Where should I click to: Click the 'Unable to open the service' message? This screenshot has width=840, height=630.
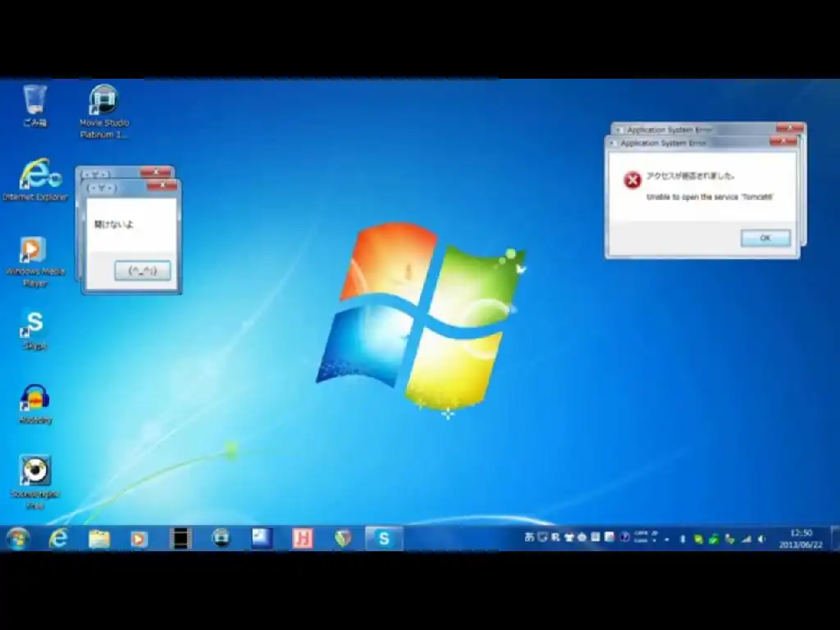coord(710,197)
